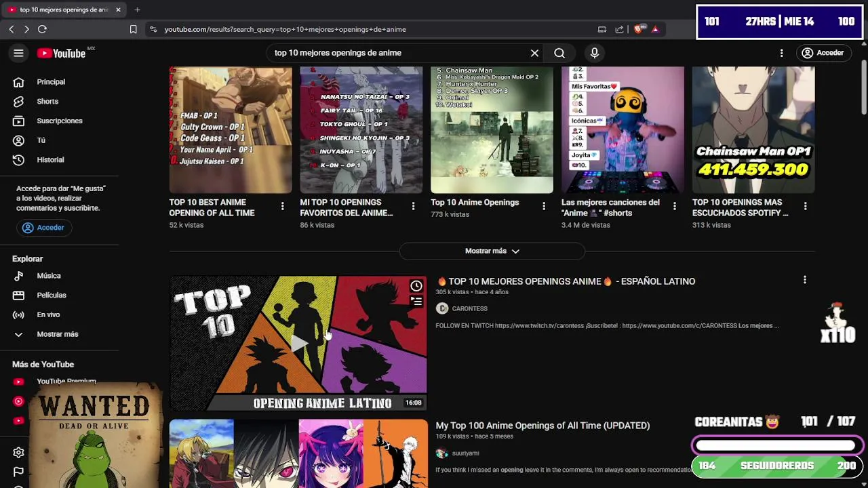
Task: Open CARONTESS channel name link
Action: pos(470,308)
